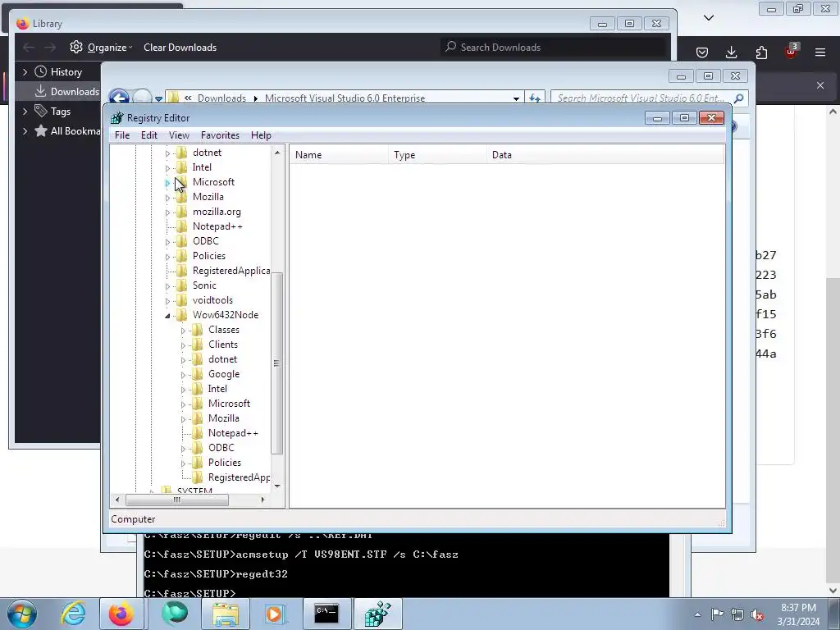The image size is (840, 630).
Task: Select the Intel key under Wow6432Node
Action: point(217,388)
